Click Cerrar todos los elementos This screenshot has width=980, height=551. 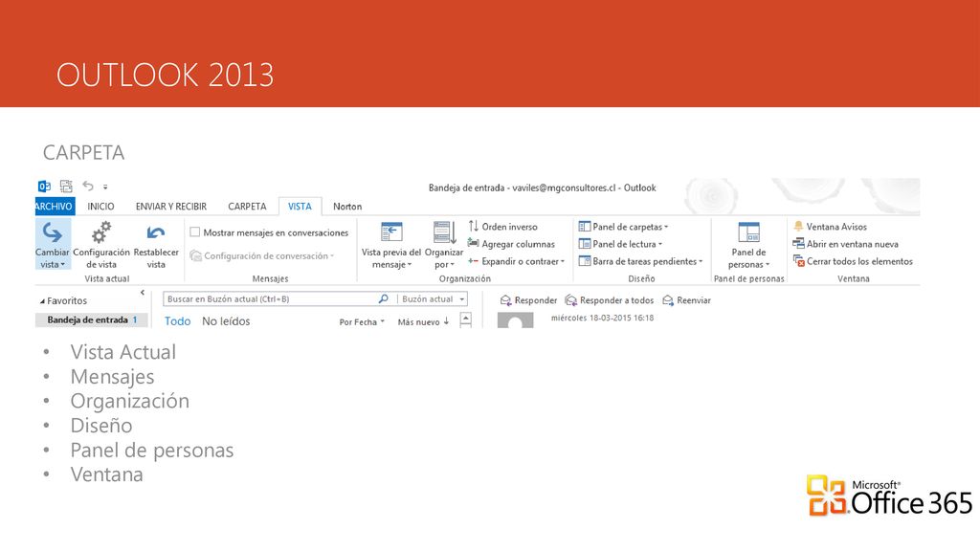point(853,261)
